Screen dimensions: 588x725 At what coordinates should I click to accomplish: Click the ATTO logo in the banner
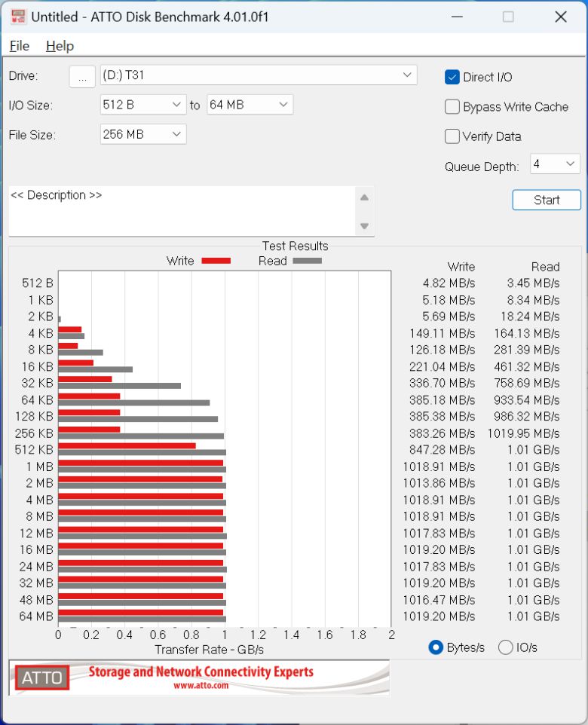click(42, 678)
